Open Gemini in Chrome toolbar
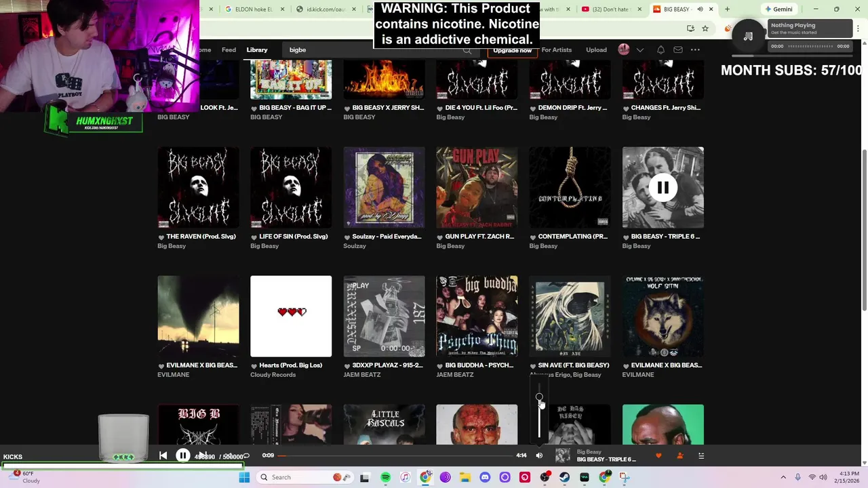Image resolution: width=868 pixels, height=488 pixels. [x=778, y=9]
